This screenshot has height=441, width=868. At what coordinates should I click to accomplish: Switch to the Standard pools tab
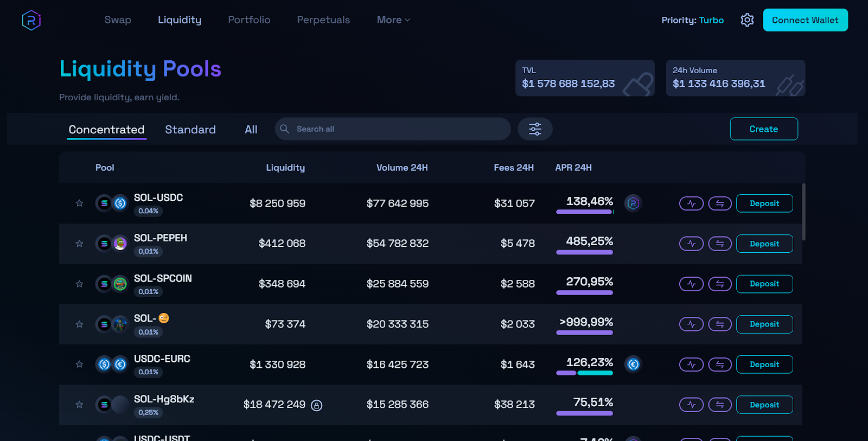pos(190,130)
